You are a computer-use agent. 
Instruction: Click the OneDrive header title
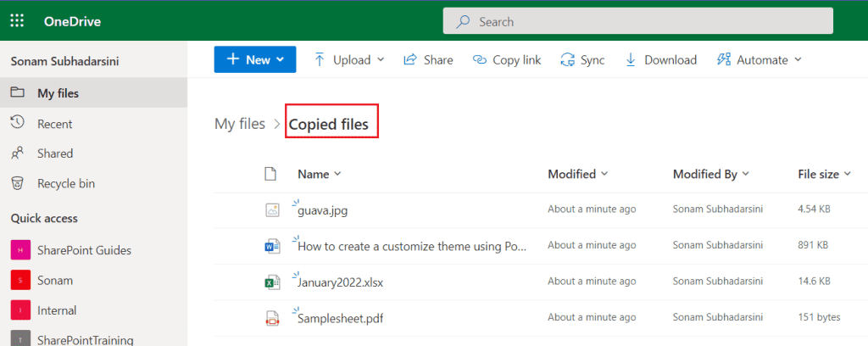[72, 22]
